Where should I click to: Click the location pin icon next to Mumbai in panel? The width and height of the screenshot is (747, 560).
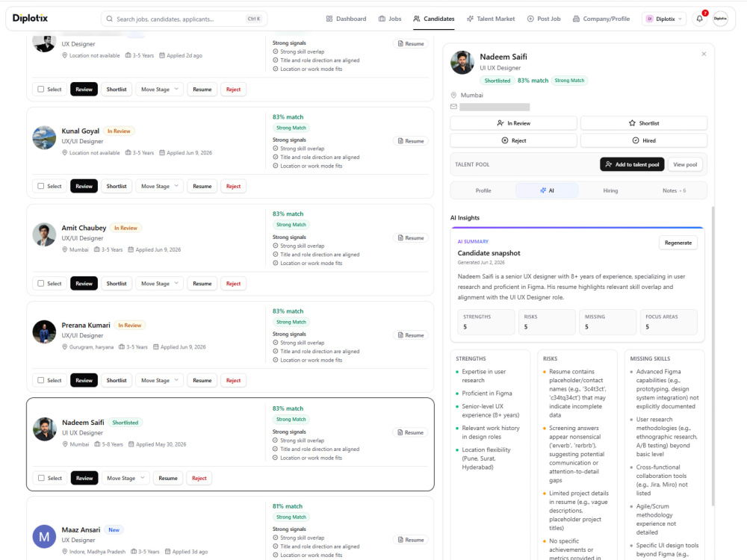(453, 96)
